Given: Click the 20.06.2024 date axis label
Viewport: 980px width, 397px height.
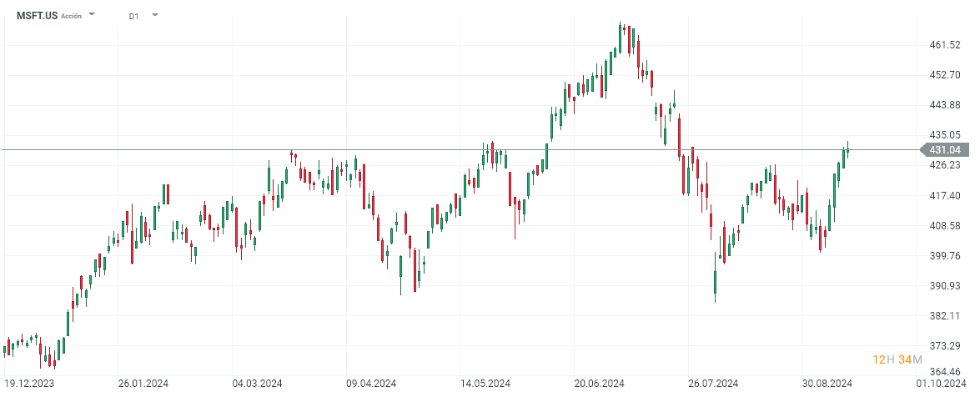Looking at the screenshot, I should (601, 384).
